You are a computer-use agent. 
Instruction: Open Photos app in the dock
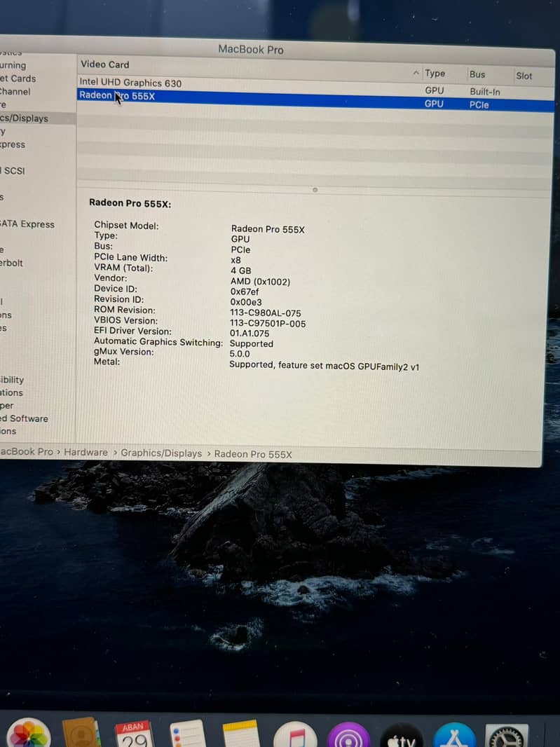[28, 734]
